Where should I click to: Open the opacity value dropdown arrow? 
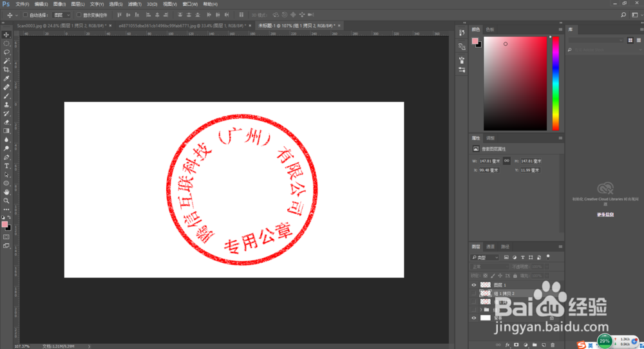pyautogui.click(x=547, y=267)
